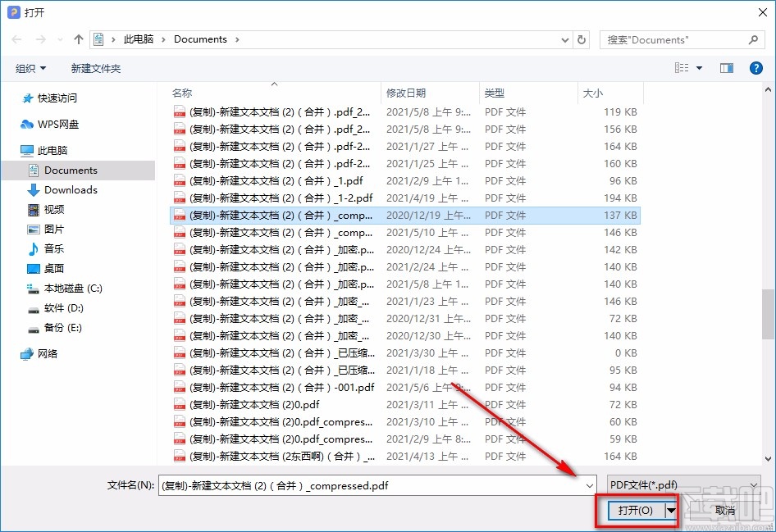Open 视频 folder in navigation pane
The width and height of the screenshot is (776, 532).
coord(54,210)
